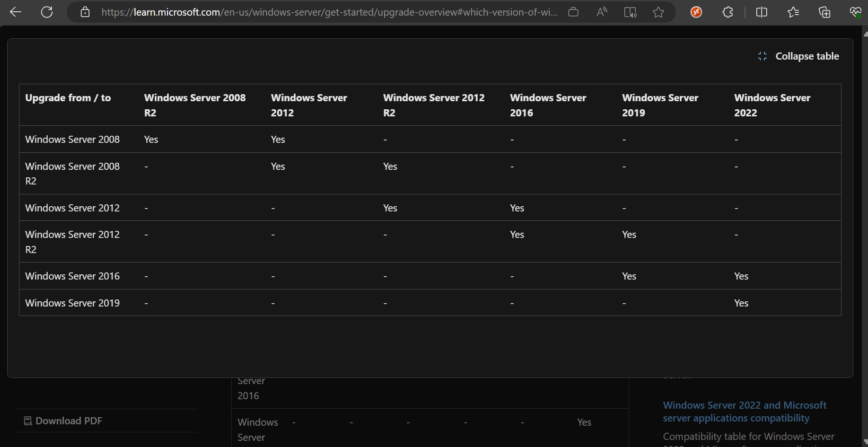Go back with the browser back arrow
Viewport: 868px width, 447px height.
(x=16, y=12)
